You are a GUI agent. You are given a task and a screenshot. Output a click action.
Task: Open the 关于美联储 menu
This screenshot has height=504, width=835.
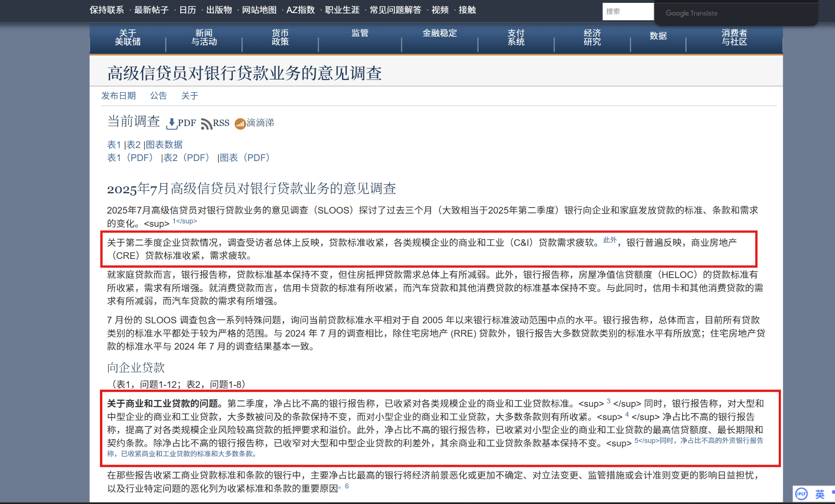pos(128,37)
